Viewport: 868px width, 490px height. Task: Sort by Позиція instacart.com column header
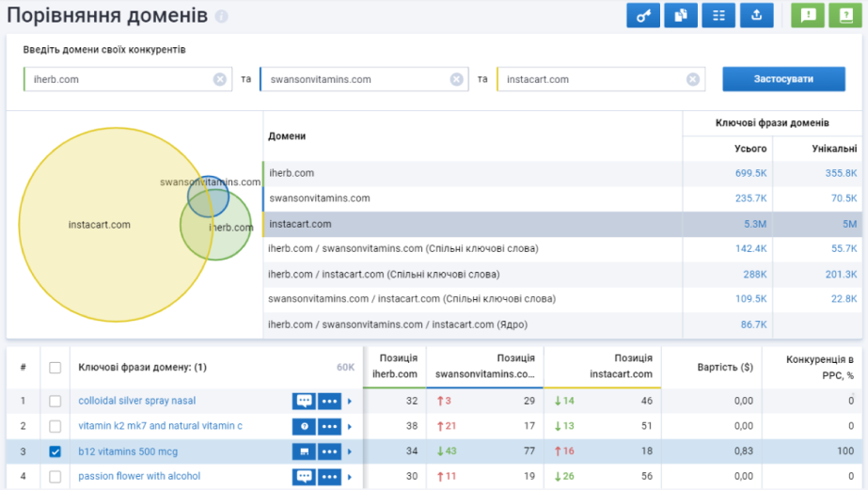click(603, 366)
